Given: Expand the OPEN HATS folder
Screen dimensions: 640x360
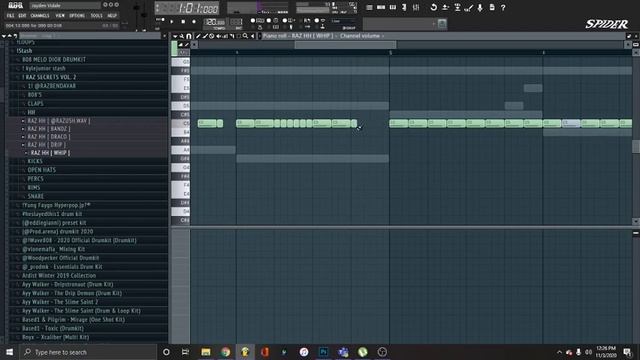Looking at the screenshot, I should point(41,170).
